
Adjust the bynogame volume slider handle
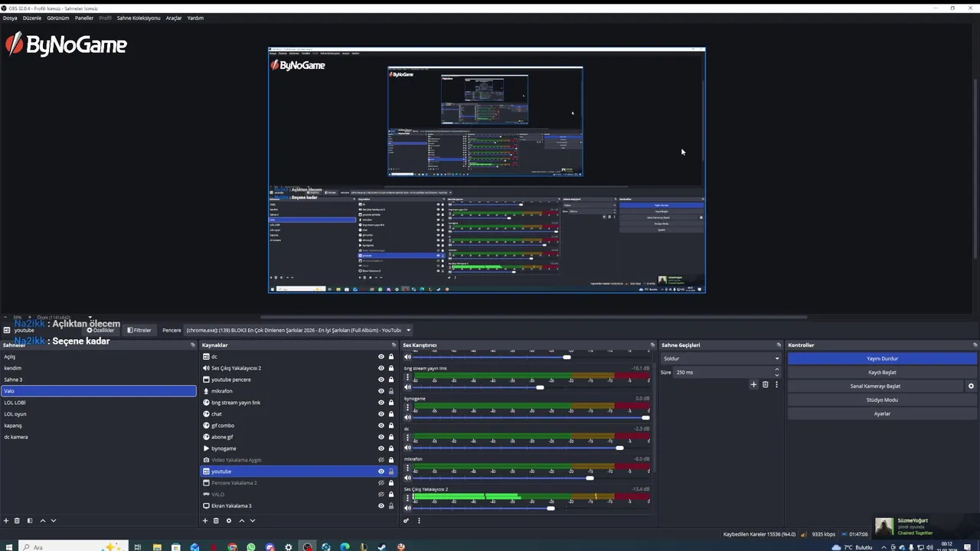[645, 417]
